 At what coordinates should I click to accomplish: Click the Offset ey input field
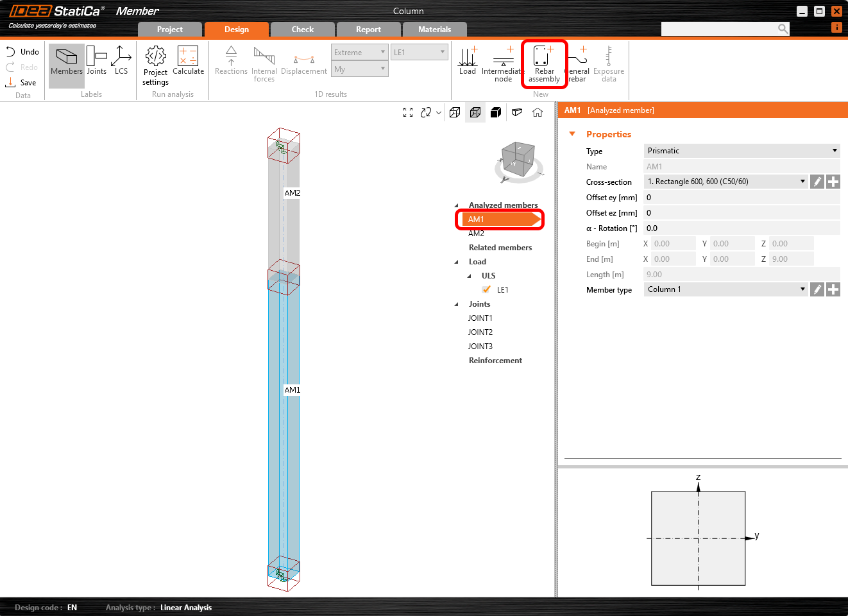coord(742,198)
